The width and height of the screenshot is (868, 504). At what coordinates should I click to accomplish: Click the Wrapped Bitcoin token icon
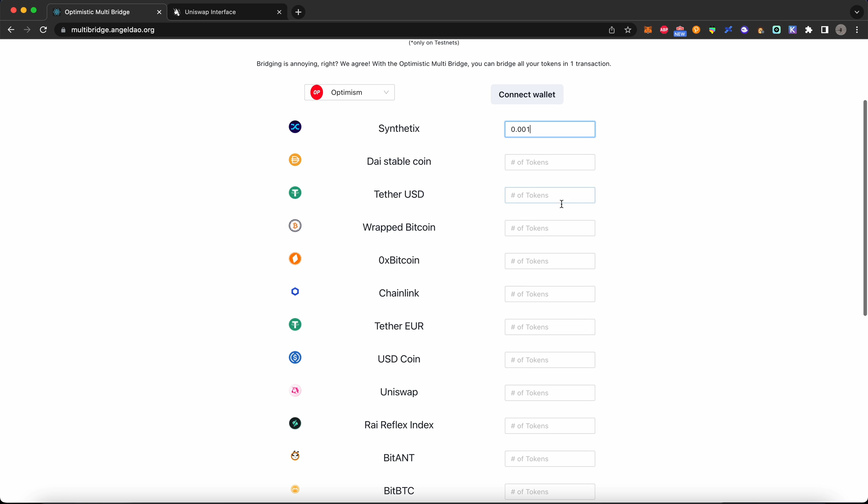(x=295, y=226)
